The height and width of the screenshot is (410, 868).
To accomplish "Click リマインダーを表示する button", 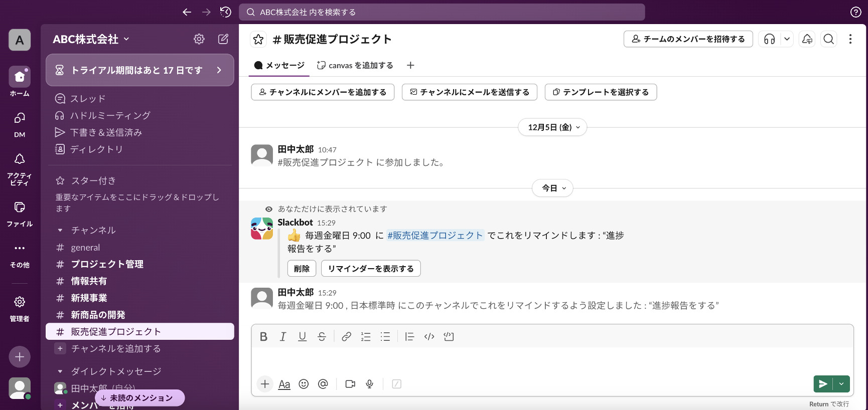I will [371, 269].
